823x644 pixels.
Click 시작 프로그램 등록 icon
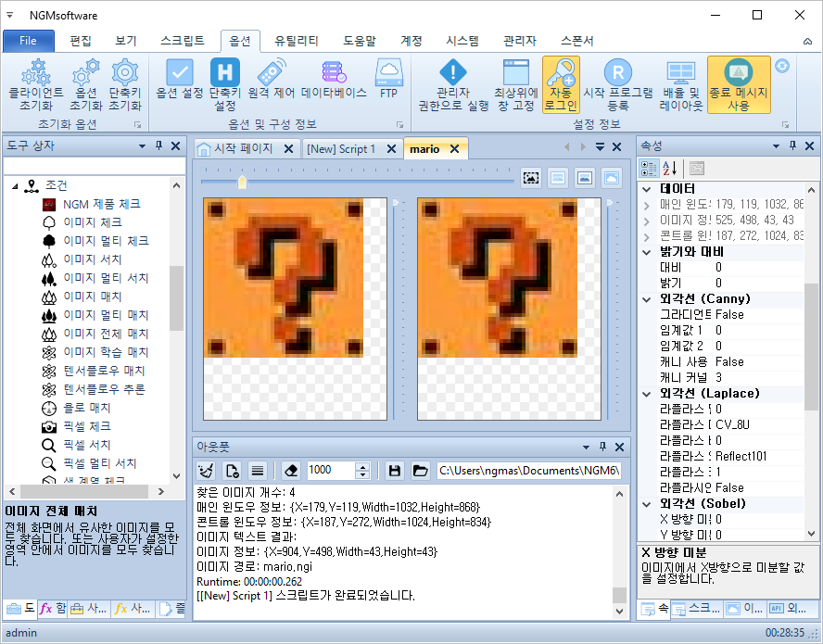click(x=618, y=84)
